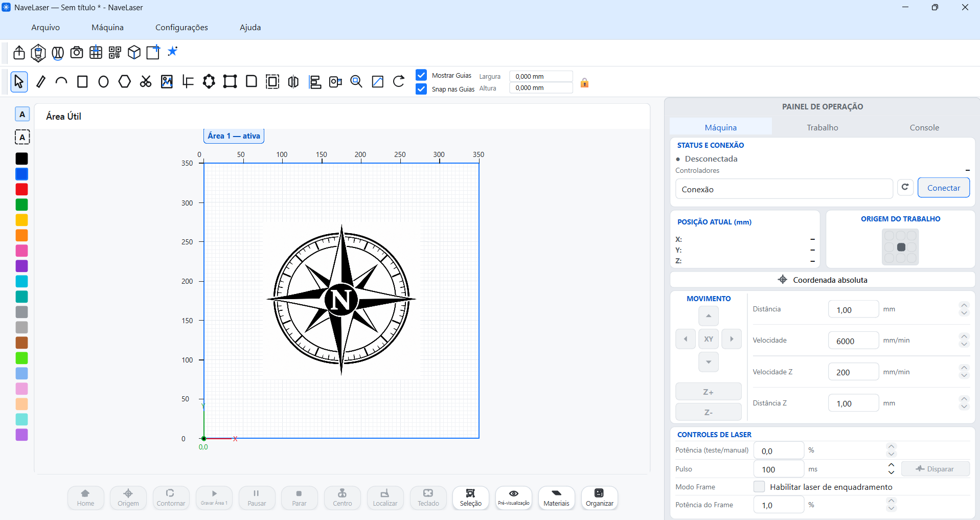Increase Potência (teste/manual) stepper
980x520 pixels.
click(892, 446)
